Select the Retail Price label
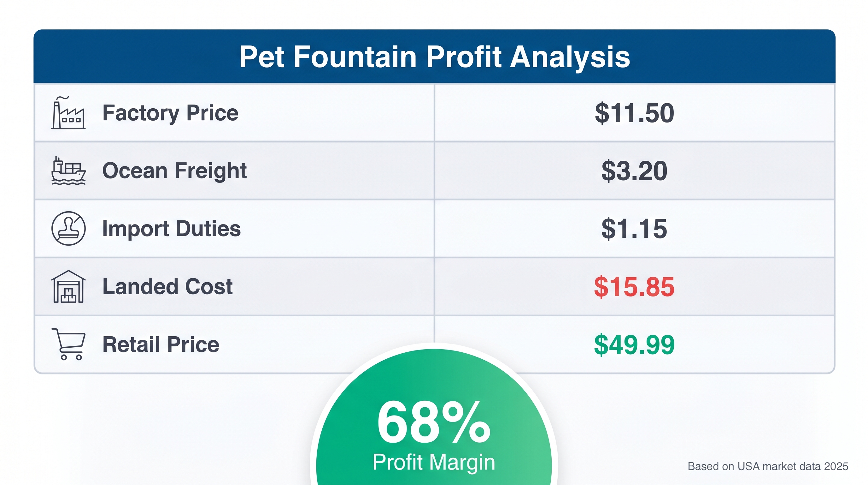Viewport: 868px width, 485px height. pyautogui.click(x=161, y=344)
